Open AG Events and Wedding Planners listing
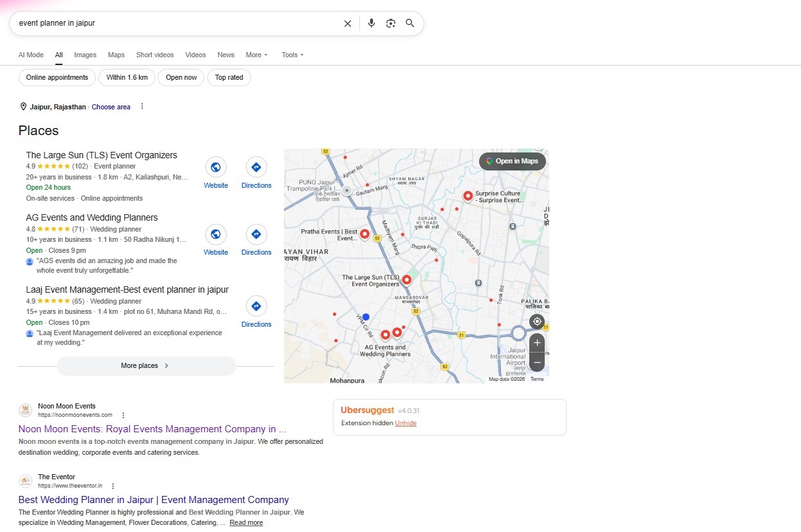This screenshot has height=532, width=801. click(92, 217)
